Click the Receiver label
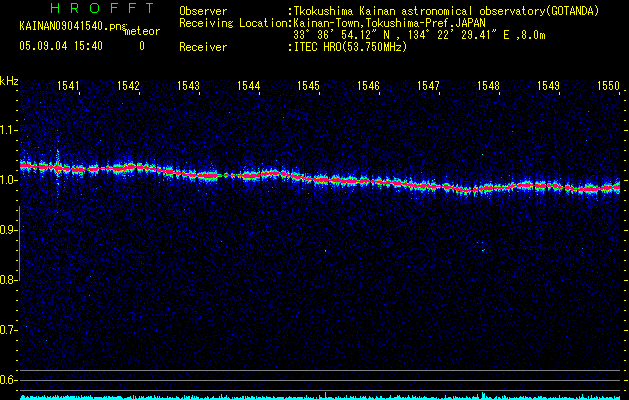 203,47
